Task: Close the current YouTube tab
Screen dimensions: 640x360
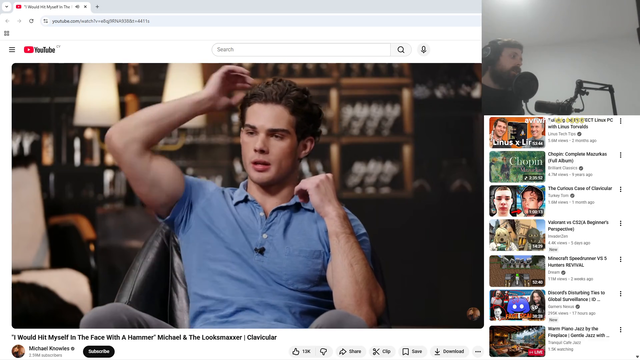Action: (x=85, y=7)
